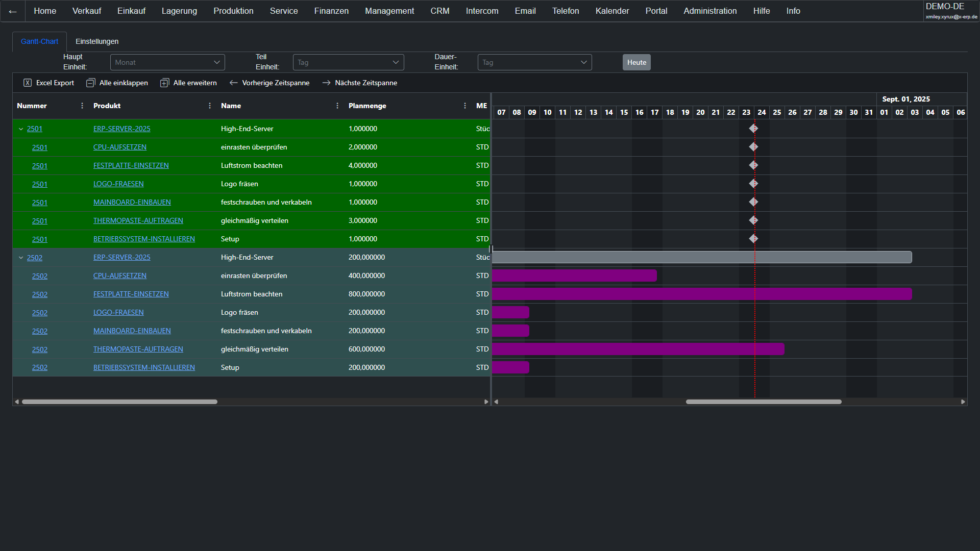The height and width of the screenshot is (551, 980).
Task: Click the Gantt timeline horizontal scrollbar thumb
Action: tap(763, 402)
